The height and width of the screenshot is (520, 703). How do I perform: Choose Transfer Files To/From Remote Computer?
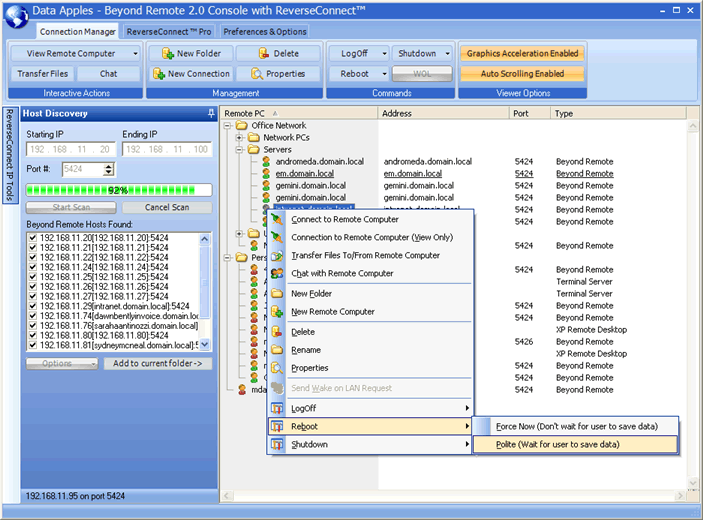click(370, 256)
